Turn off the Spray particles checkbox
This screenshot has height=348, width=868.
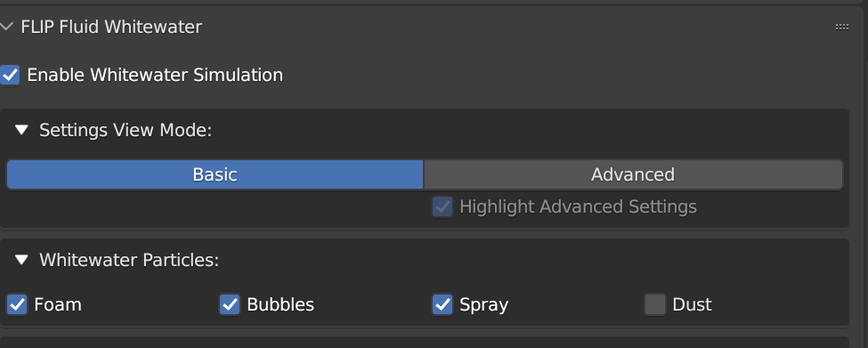[x=442, y=304]
